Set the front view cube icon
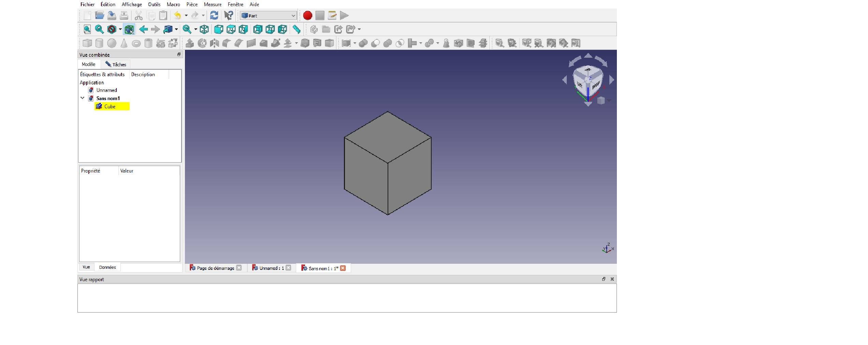 (x=219, y=29)
